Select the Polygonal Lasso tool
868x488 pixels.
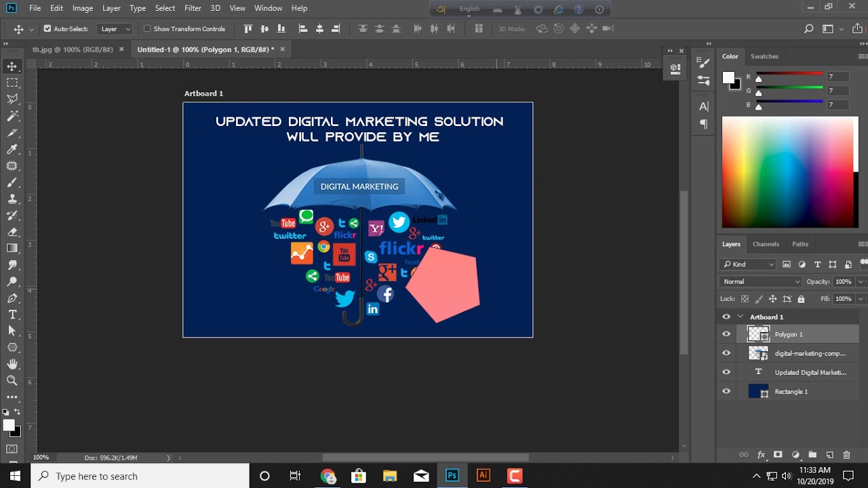(x=12, y=100)
